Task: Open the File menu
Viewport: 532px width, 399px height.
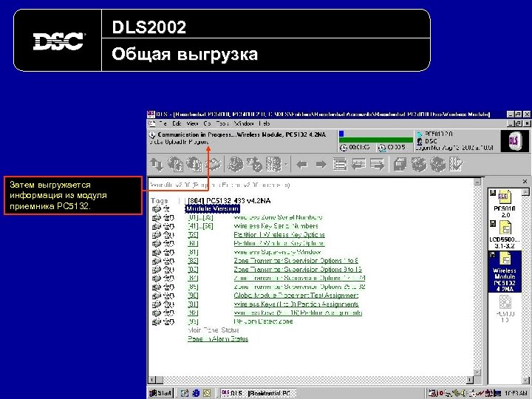Action: (x=163, y=123)
